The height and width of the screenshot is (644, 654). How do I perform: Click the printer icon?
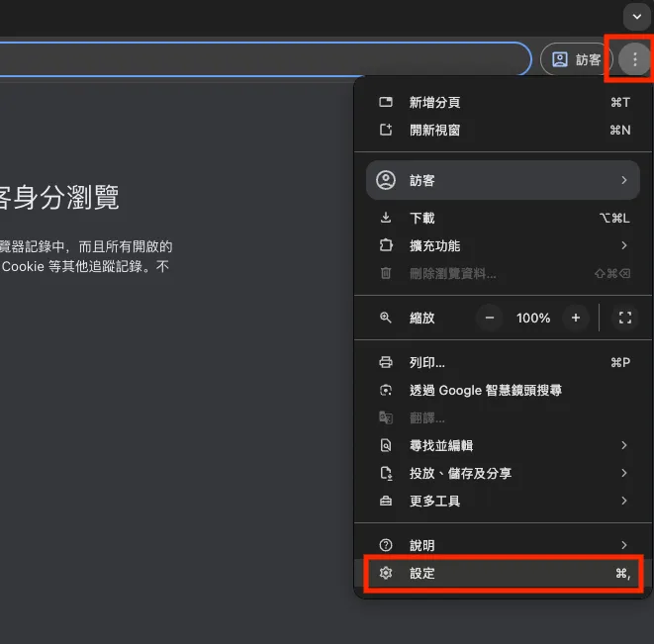[x=386, y=362]
